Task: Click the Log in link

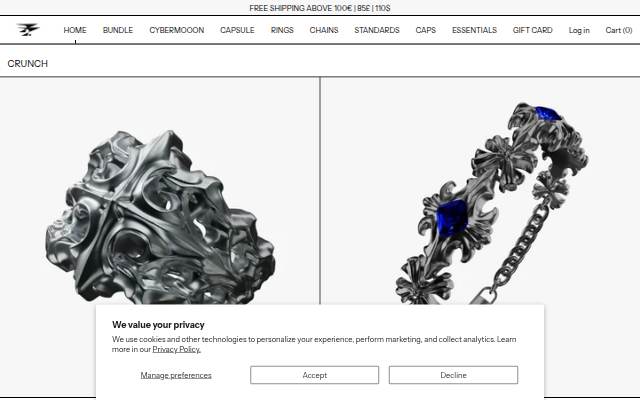Action: 579,30
